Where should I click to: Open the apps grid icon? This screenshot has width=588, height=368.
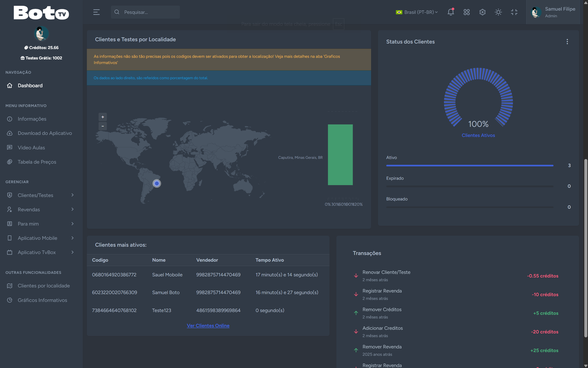[467, 12]
